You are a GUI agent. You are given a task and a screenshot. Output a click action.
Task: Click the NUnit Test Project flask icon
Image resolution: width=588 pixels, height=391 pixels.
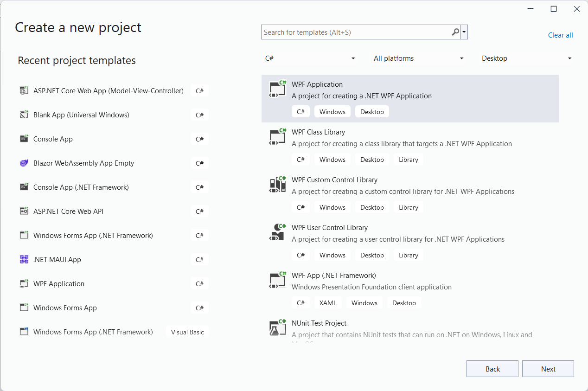pos(278,327)
